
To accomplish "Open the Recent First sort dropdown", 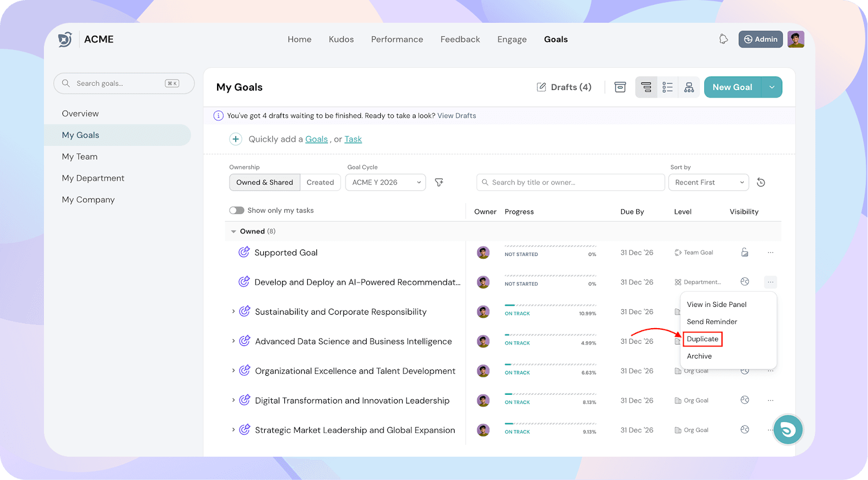I will coord(709,182).
